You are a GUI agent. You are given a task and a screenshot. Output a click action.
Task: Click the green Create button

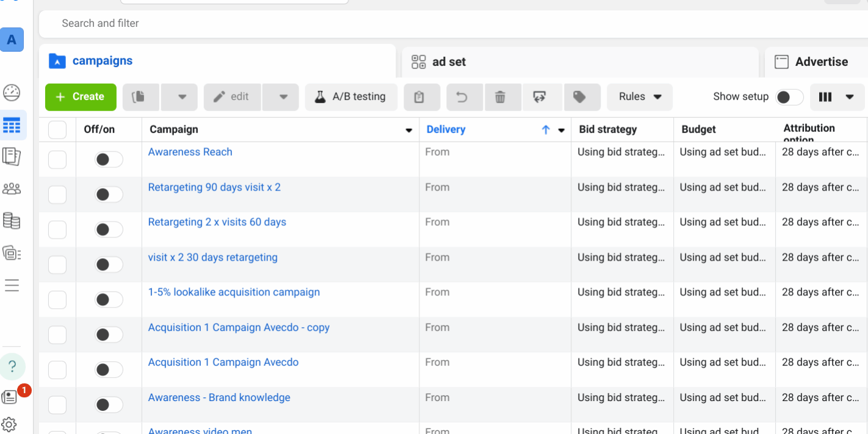(x=81, y=97)
